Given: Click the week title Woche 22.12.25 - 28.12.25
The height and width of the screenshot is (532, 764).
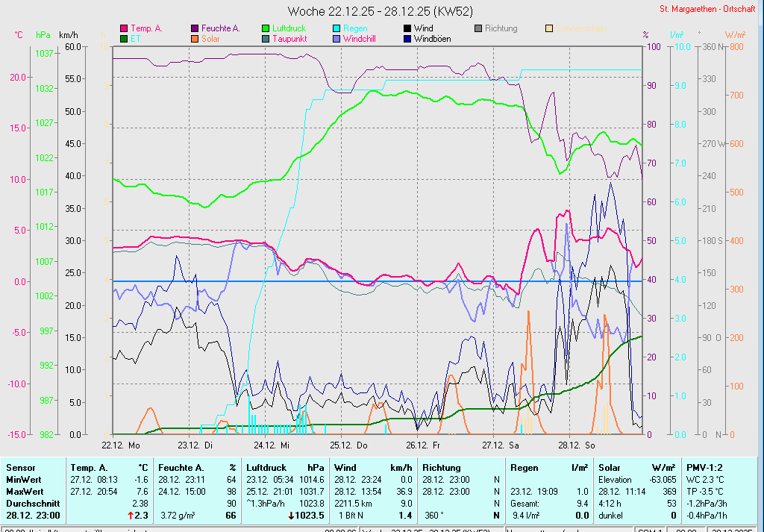Looking at the screenshot, I should (x=380, y=11).
